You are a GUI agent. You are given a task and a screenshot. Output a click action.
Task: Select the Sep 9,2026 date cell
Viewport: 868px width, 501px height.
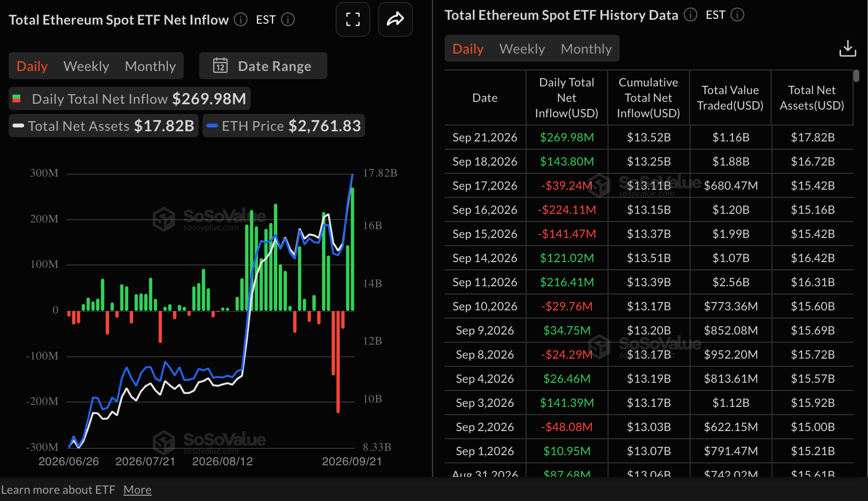click(x=485, y=331)
